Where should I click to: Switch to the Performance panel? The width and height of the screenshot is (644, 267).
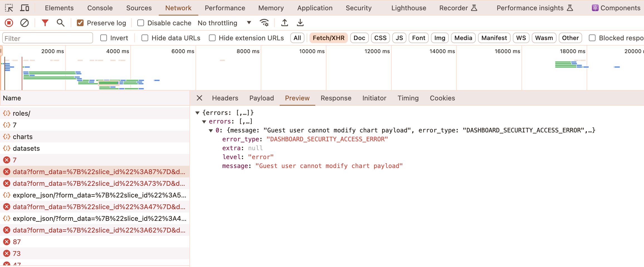click(225, 8)
